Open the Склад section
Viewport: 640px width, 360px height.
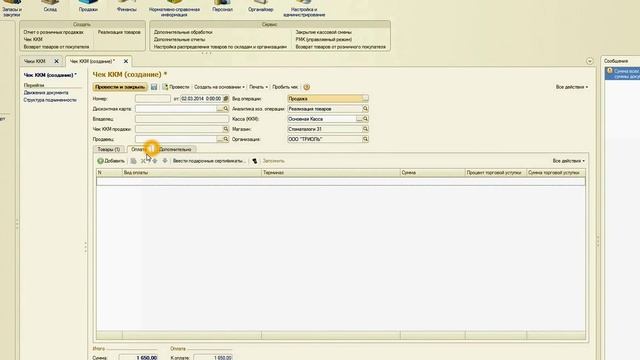tap(50, 6)
